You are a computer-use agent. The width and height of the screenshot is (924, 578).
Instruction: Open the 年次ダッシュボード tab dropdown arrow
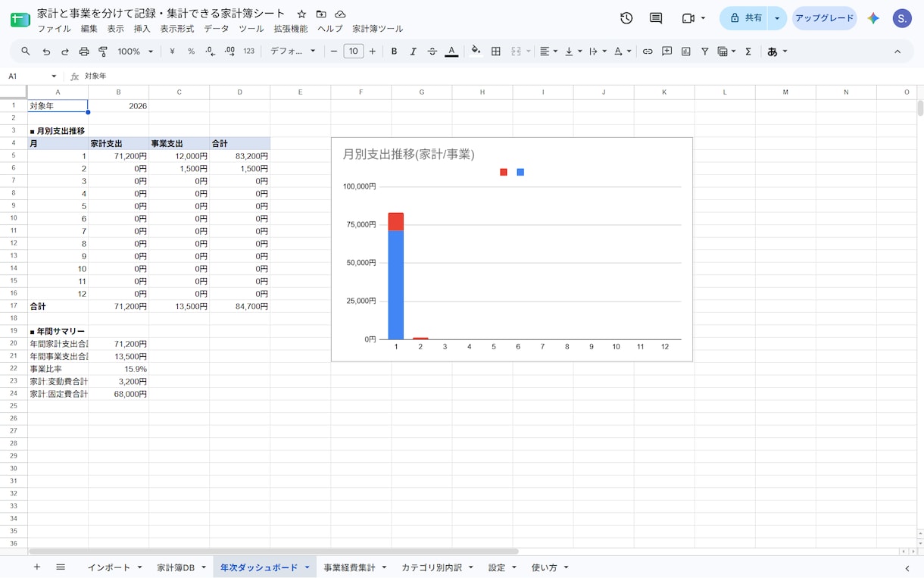pyautogui.click(x=307, y=567)
